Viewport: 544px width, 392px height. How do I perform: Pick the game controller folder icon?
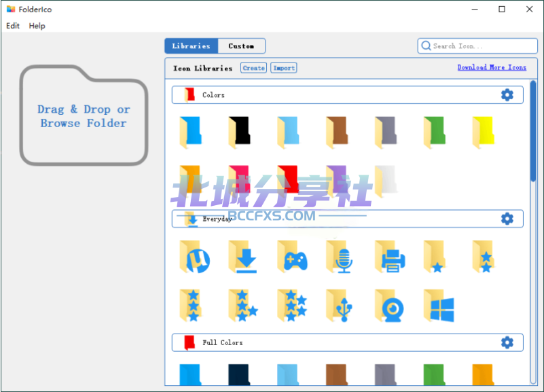293,257
